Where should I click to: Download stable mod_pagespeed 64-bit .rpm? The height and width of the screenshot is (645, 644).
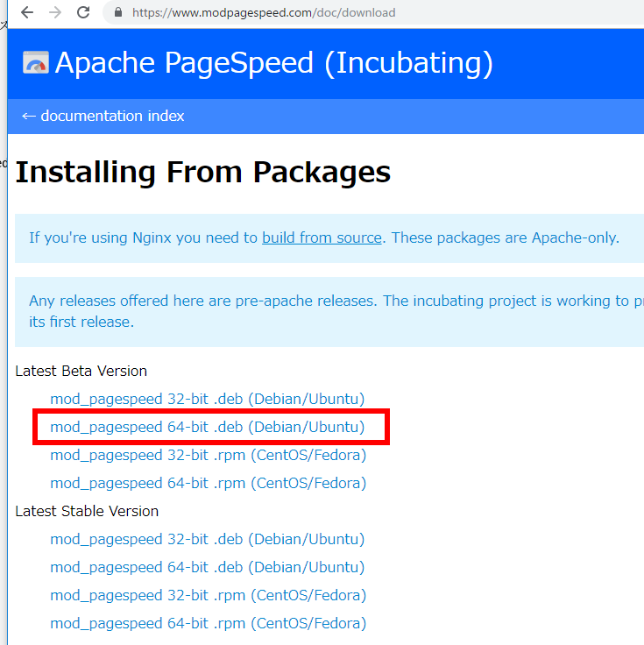point(208,624)
